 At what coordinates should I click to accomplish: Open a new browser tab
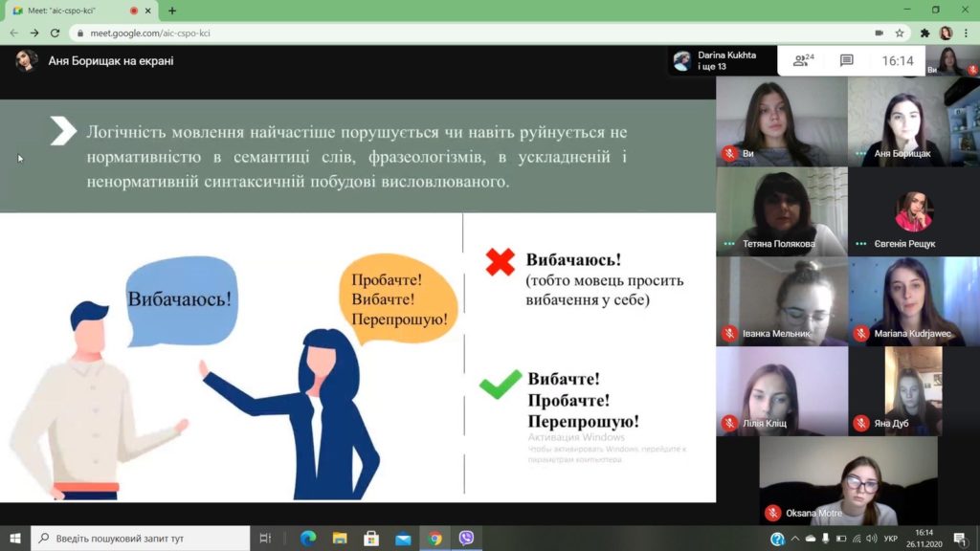coord(172,11)
